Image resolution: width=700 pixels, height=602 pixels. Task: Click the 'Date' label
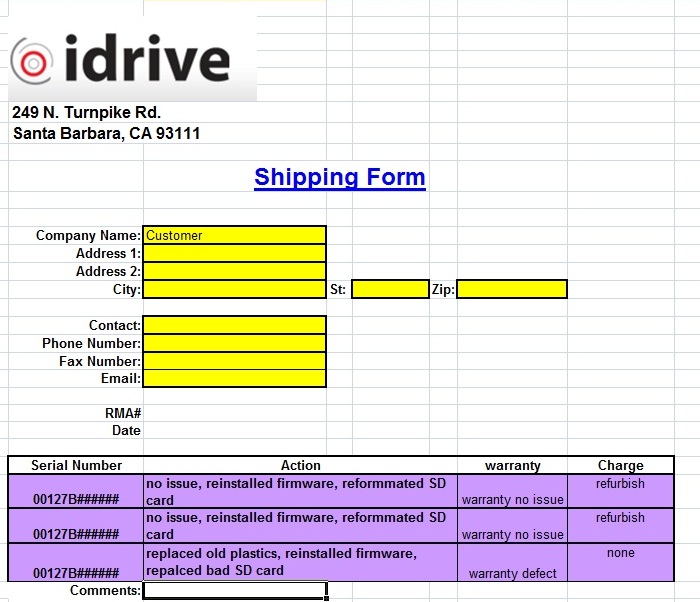pos(126,431)
